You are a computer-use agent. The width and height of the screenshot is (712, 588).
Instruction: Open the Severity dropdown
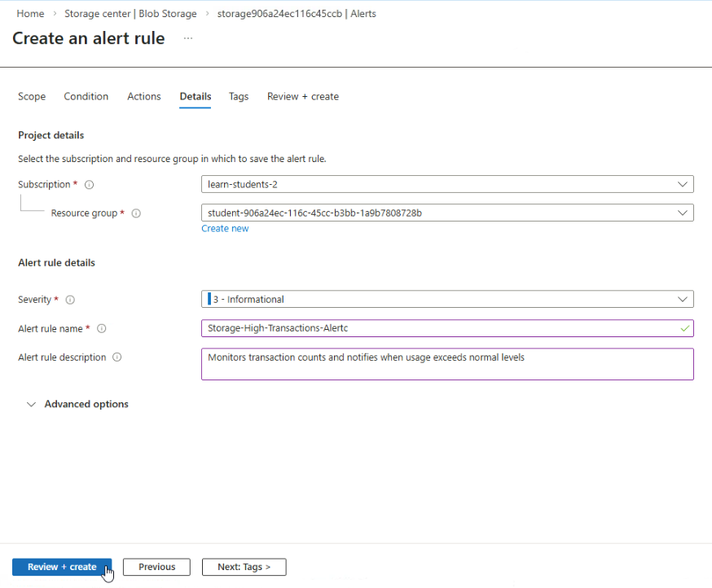click(447, 299)
